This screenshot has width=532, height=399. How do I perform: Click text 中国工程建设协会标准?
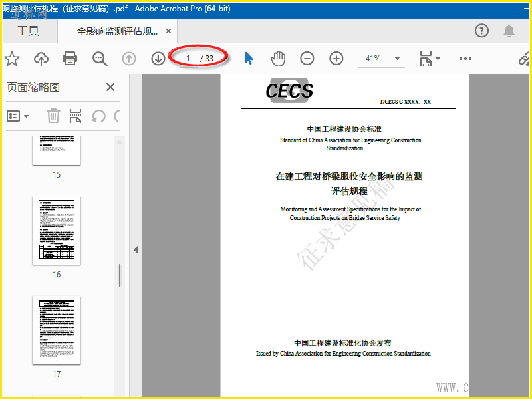[344, 129]
